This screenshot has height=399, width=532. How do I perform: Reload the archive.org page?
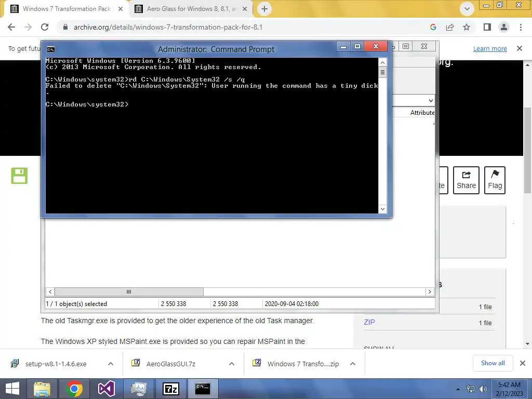click(x=45, y=27)
